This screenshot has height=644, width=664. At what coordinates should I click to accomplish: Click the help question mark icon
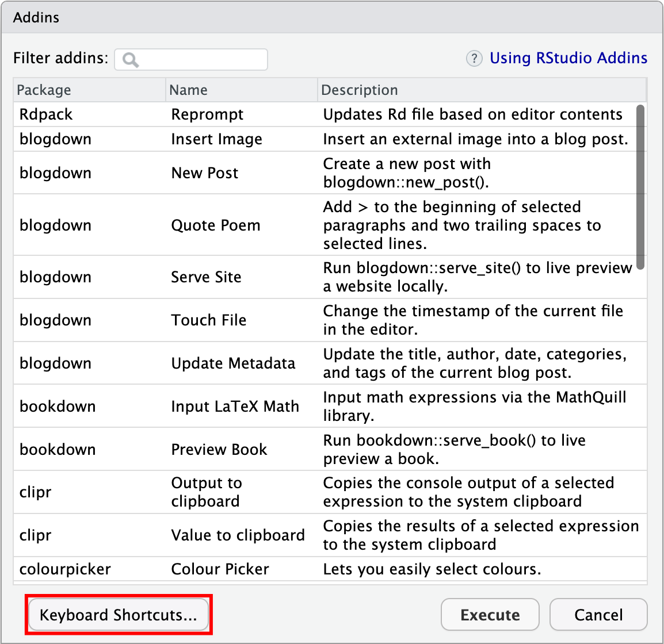pyautogui.click(x=474, y=59)
